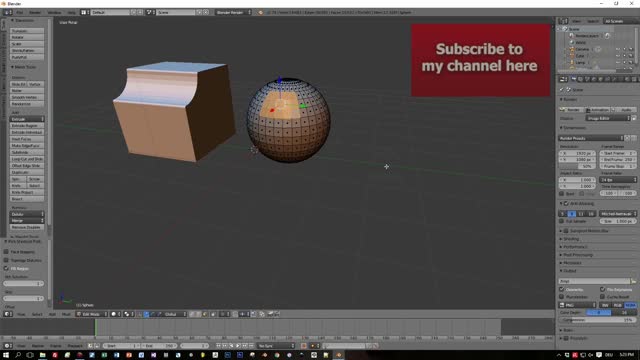
Task: Open the Render menu in top bar
Action: [35, 12]
